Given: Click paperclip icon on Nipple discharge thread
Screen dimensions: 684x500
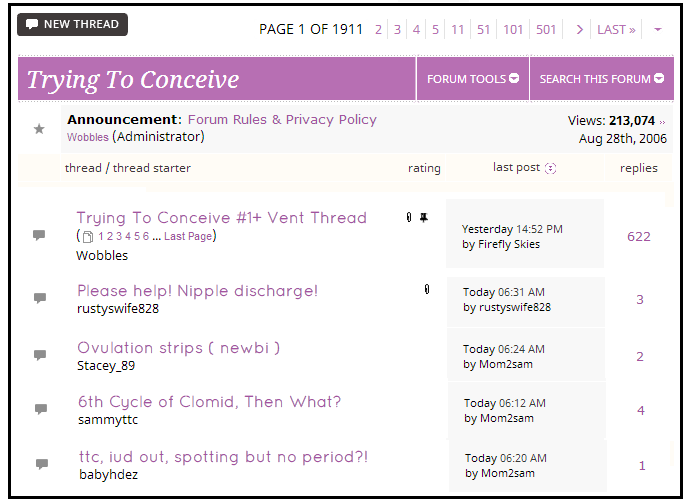Looking at the screenshot, I should pos(427,289).
